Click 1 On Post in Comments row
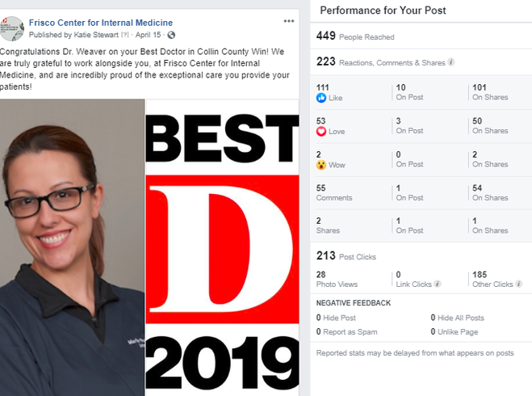This screenshot has height=396, width=532. click(409, 192)
